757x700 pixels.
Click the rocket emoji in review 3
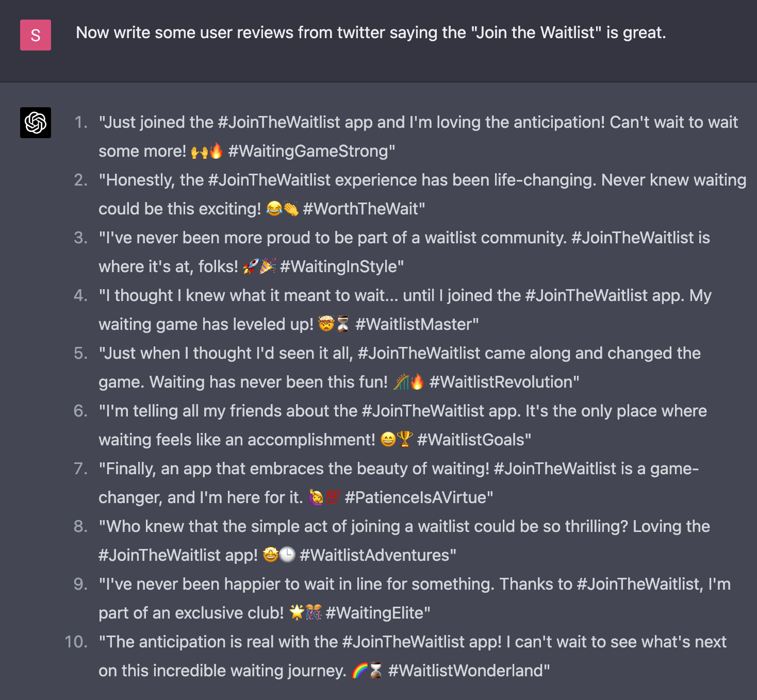coord(251,266)
